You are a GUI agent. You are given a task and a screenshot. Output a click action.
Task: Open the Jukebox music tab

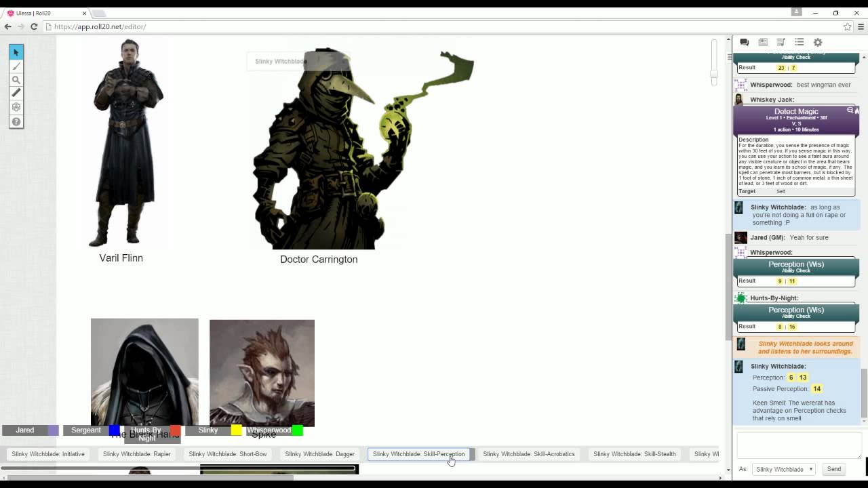(x=781, y=42)
